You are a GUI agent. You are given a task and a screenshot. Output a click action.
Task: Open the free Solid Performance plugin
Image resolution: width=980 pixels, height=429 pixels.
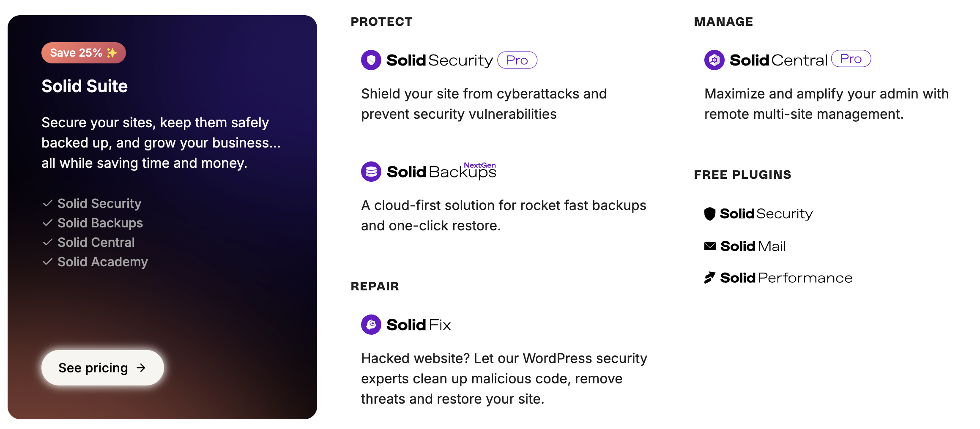(x=786, y=278)
